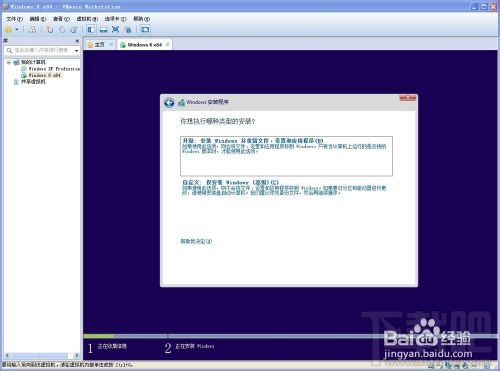Toggle the show library panel icon
Image resolution: width=500 pixels, height=371 pixels.
pyautogui.click(x=91, y=30)
